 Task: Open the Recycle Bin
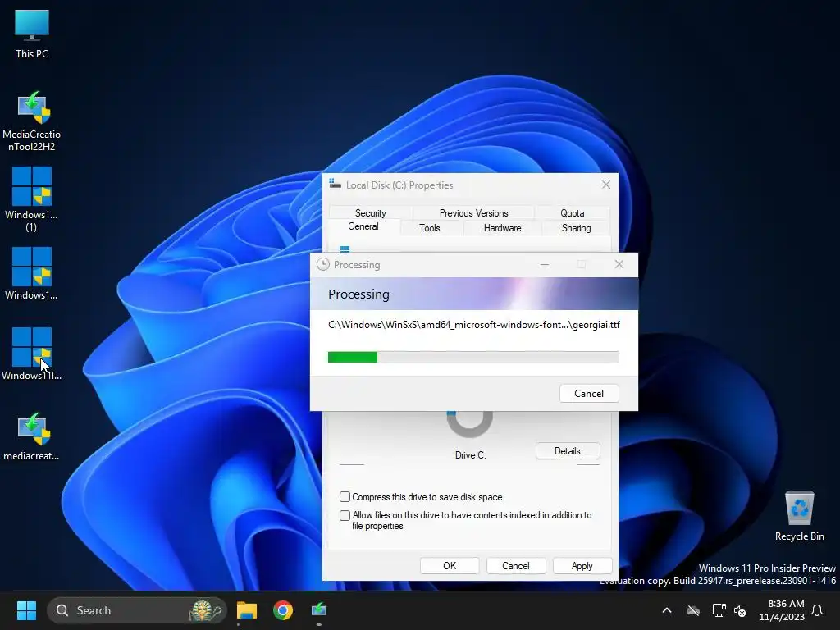[799, 515]
